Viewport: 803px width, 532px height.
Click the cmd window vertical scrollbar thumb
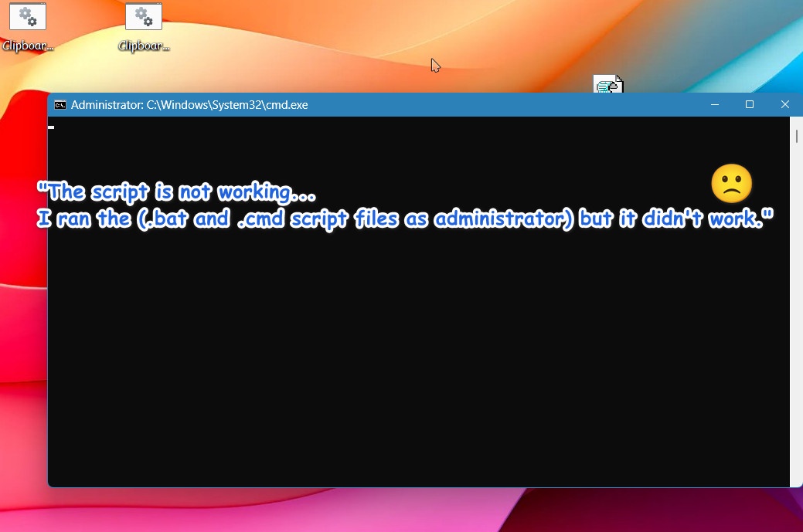tap(796, 136)
